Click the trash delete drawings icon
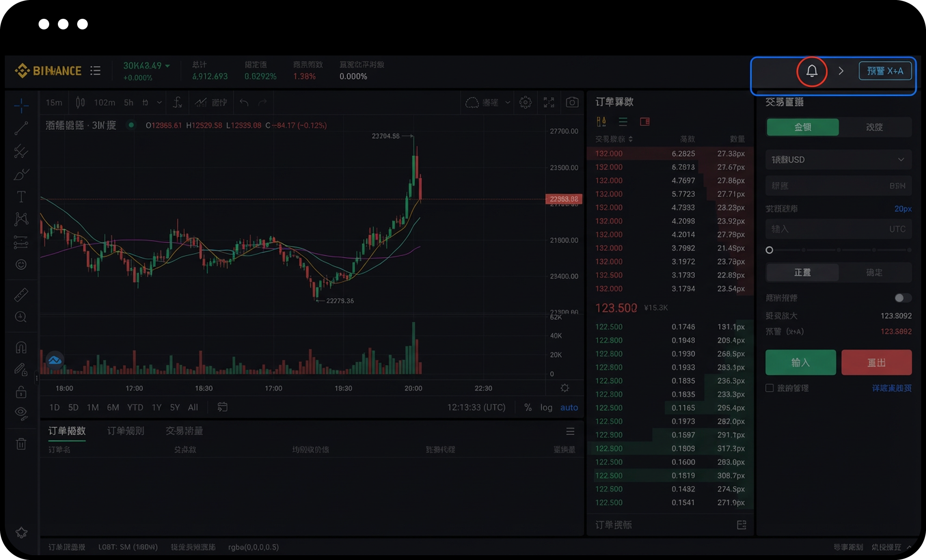Viewport: 926px width, 560px height. [x=21, y=444]
